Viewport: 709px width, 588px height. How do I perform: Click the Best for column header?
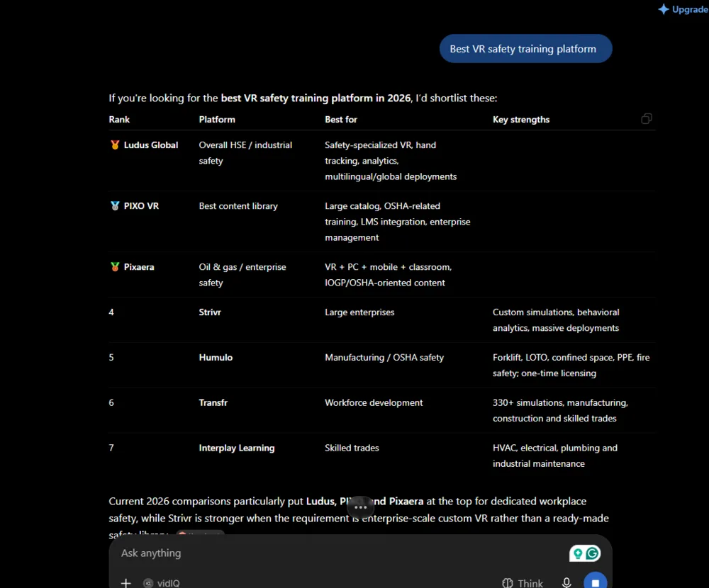coord(340,119)
